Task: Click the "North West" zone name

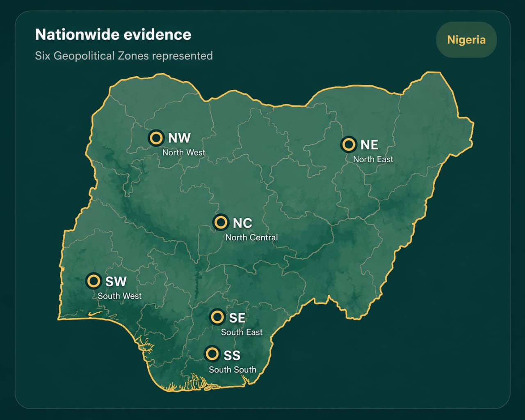Action: (x=184, y=153)
